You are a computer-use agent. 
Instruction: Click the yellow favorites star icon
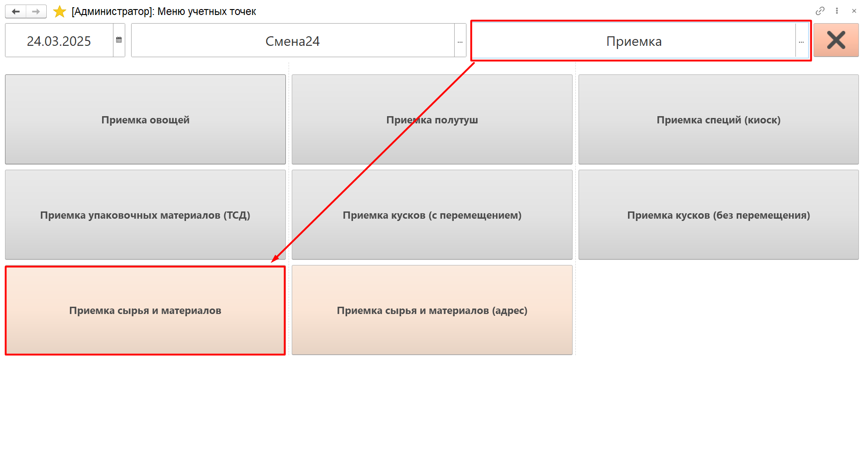coord(59,12)
